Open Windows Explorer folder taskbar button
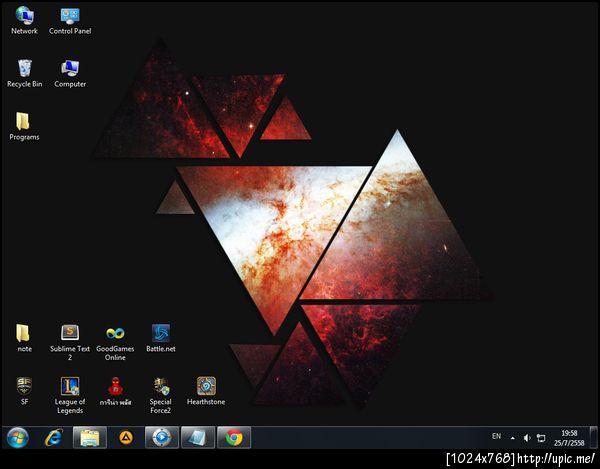Viewport: 600px width, 469px height. point(90,438)
